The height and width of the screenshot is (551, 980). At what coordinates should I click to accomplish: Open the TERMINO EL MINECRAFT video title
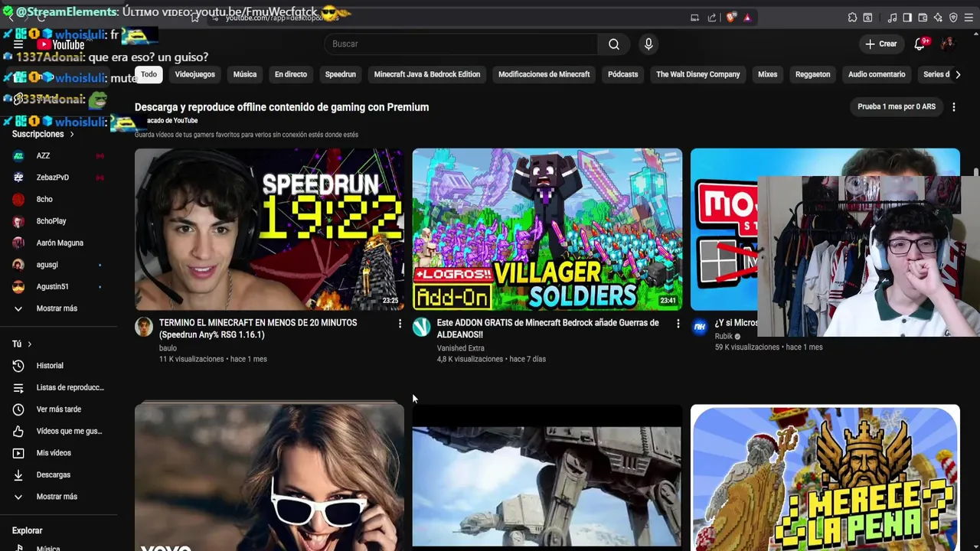(x=258, y=329)
